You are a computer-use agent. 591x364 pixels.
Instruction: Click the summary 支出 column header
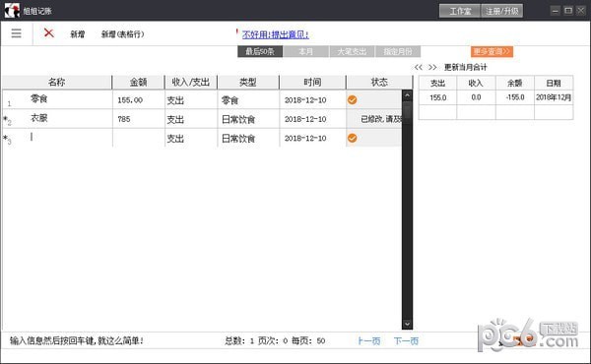pyautogui.click(x=438, y=84)
